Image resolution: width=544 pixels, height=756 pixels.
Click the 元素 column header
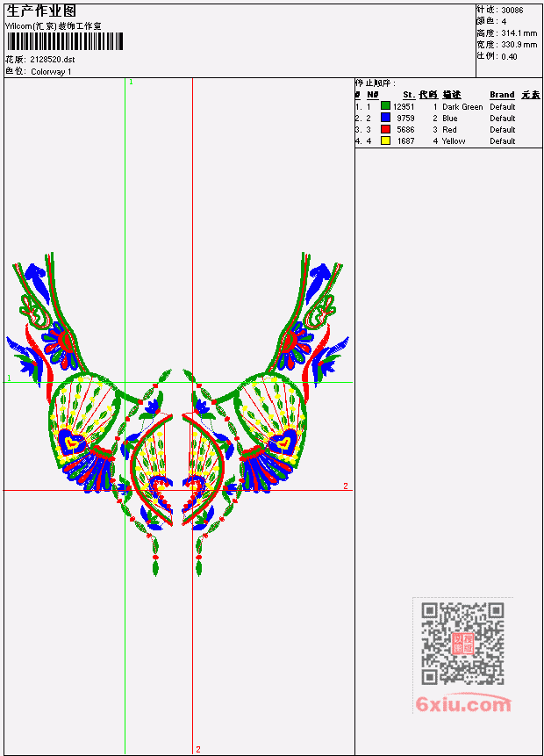pyautogui.click(x=531, y=95)
